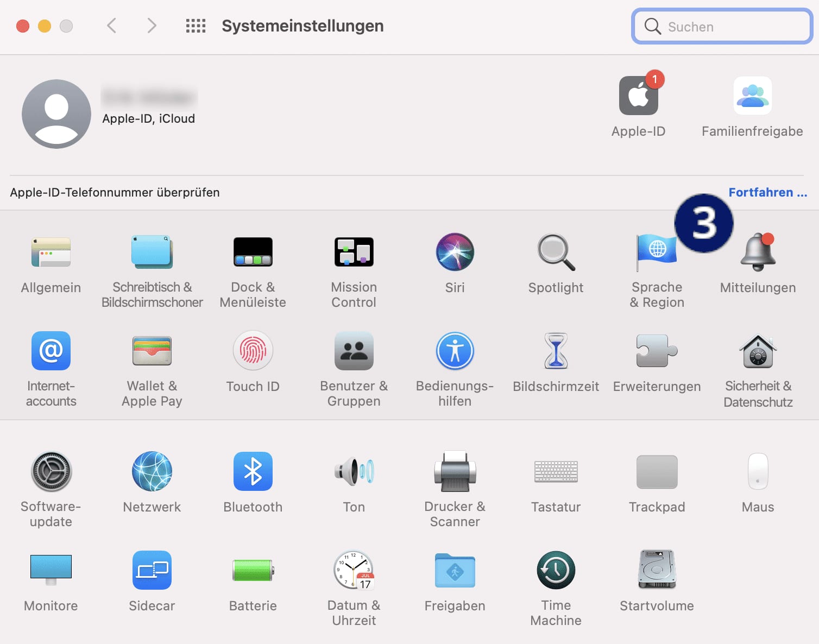Open Familienfreigabe settings
Viewport: 819px width, 644px height.
(753, 96)
